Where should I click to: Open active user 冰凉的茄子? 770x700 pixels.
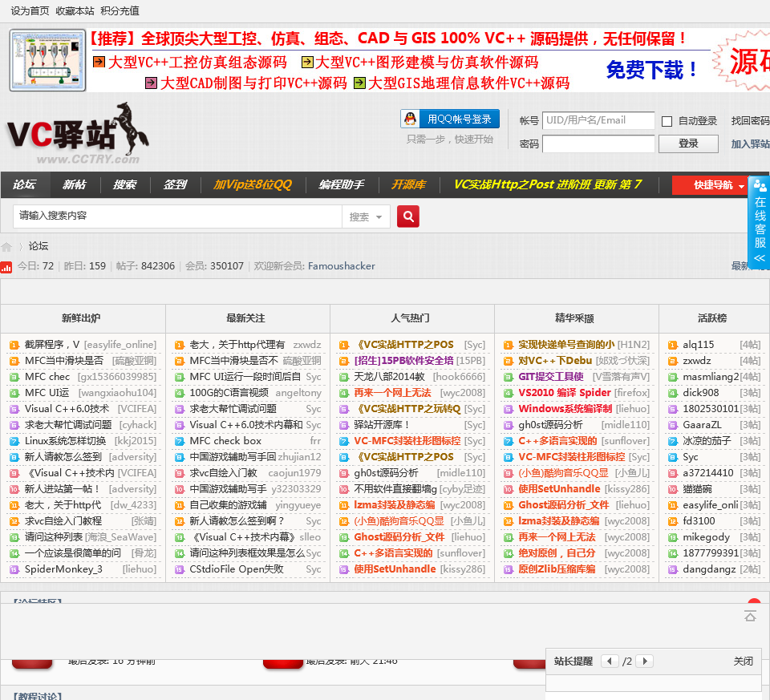coord(707,441)
